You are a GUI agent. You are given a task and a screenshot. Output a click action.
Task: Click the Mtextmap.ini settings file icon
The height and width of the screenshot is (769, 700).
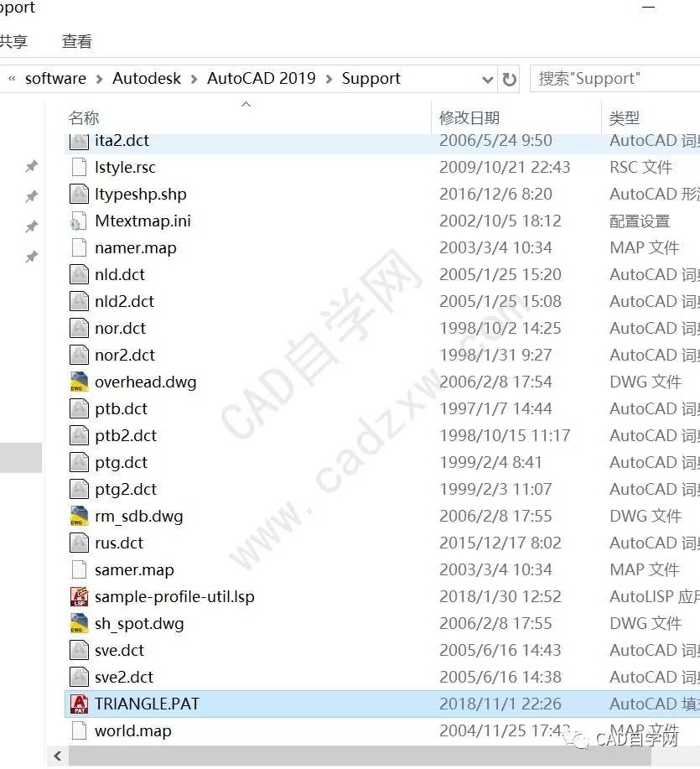tap(79, 221)
